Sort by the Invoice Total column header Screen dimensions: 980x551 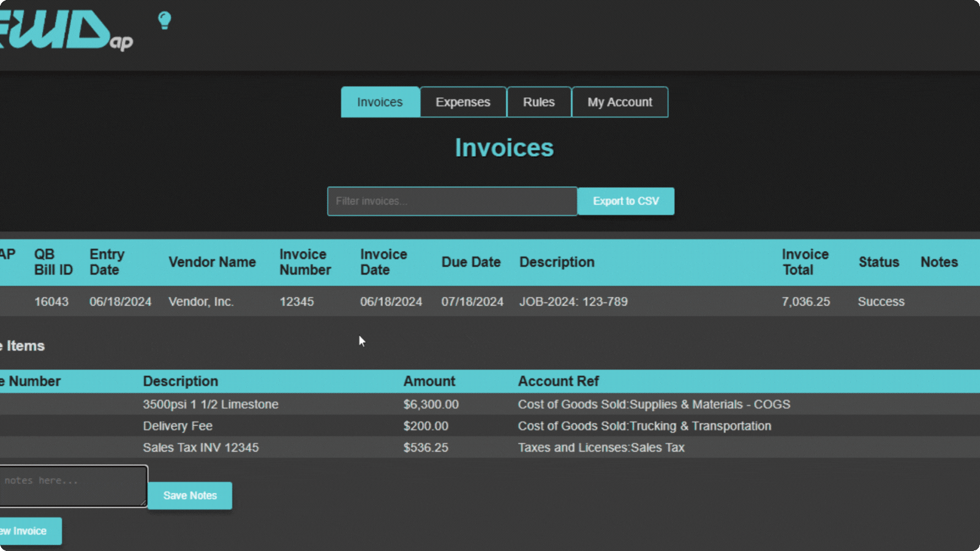pyautogui.click(x=805, y=262)
